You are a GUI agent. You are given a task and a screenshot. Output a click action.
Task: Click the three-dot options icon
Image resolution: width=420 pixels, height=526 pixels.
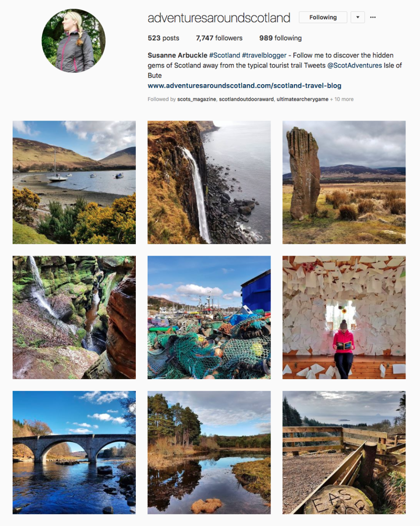point(373,18)
